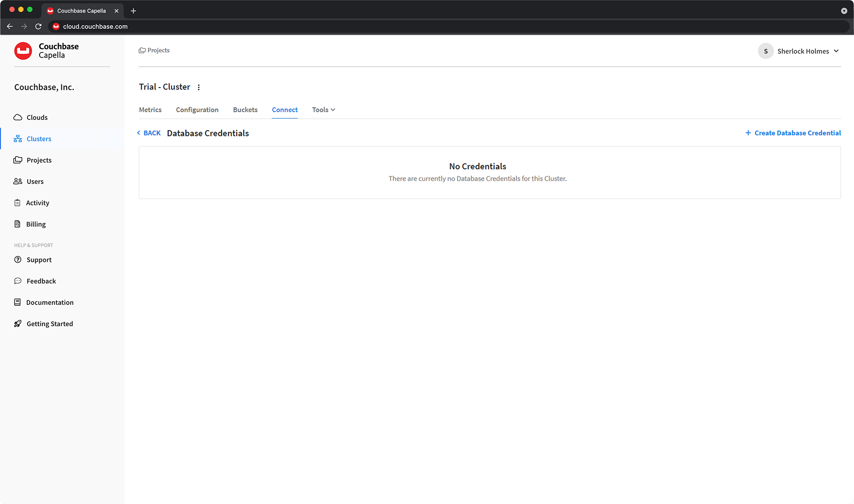This screenshot has width=854, height=504.
Task: Open Billing in the sidebar
Action: 30,224
